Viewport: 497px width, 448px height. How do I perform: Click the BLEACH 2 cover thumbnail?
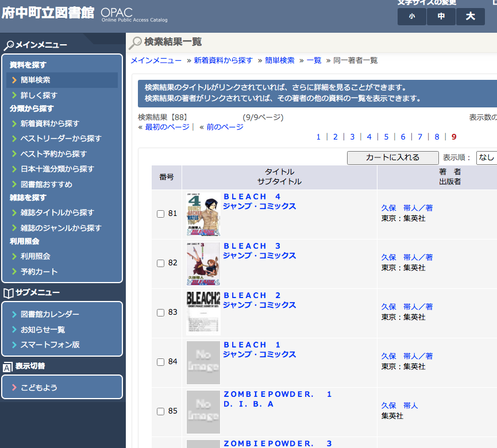coord(203,312)
